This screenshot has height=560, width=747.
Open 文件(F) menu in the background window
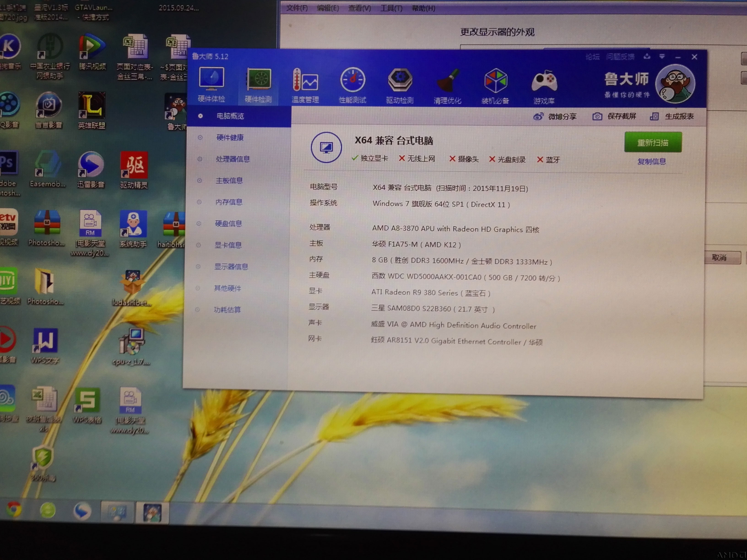click(297, 8)
